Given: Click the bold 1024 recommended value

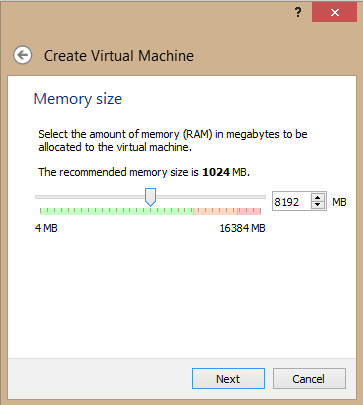Looking at the screenshot, I should click(x=216, y=172).
